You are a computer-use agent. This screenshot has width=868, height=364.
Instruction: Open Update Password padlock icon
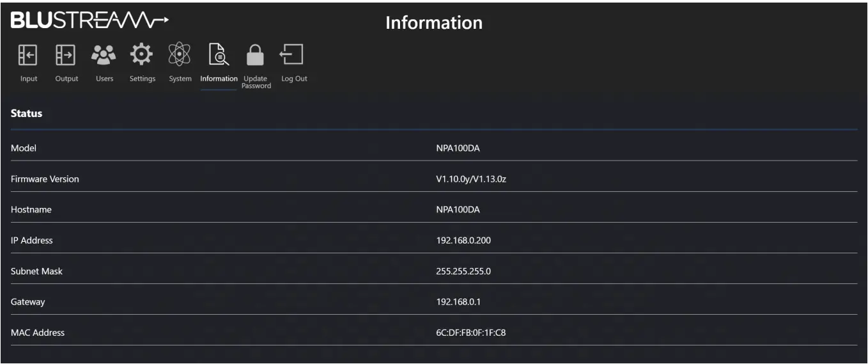[x=256, y=57]
